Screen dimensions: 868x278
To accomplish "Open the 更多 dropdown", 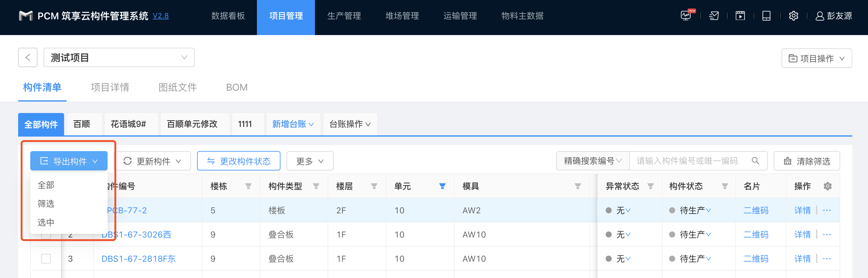I will pos(310,161).
